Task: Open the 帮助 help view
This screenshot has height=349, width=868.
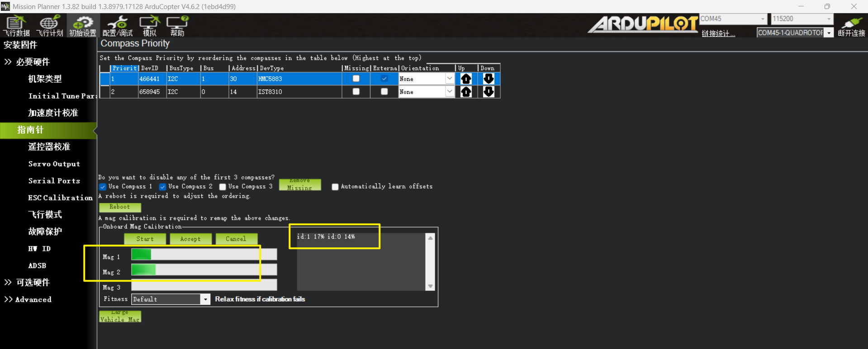Action: pyautogui.click(x=177, y=25)
